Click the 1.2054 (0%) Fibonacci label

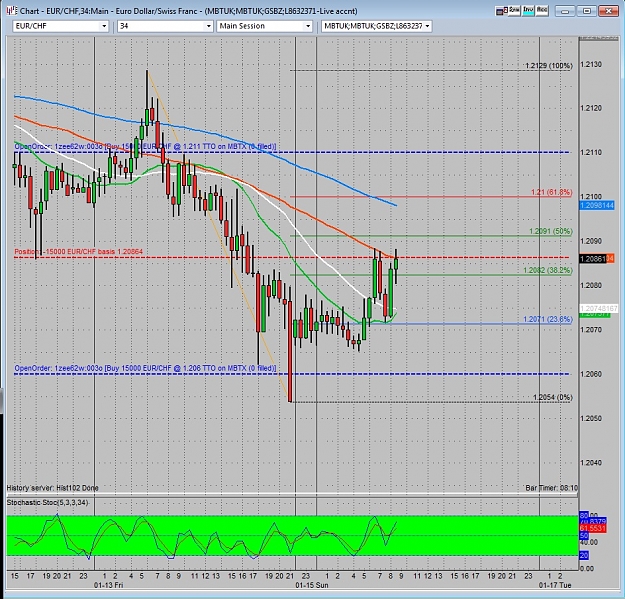552,397
